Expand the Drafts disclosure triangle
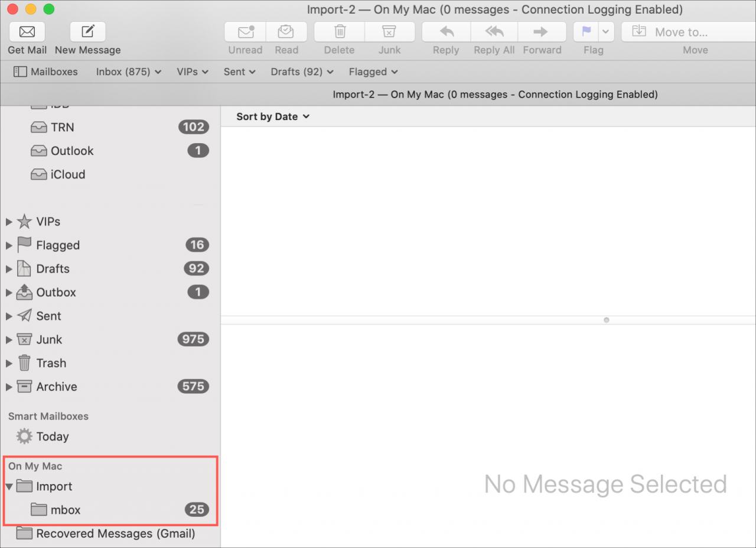The width and height of the screenshot is (756, 548). point(8,269)
